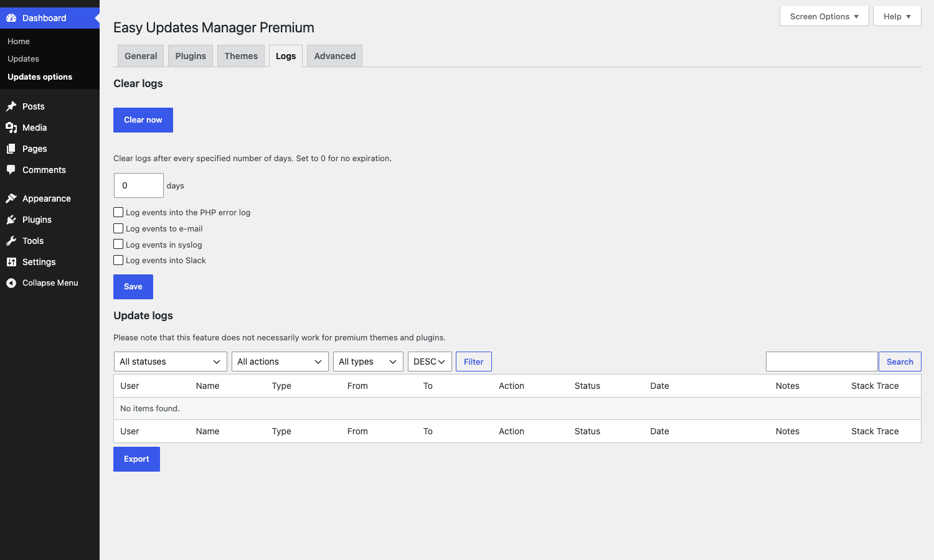Open the Comments menu label
This screenshot has width=934, height=560.
(44, 170)
